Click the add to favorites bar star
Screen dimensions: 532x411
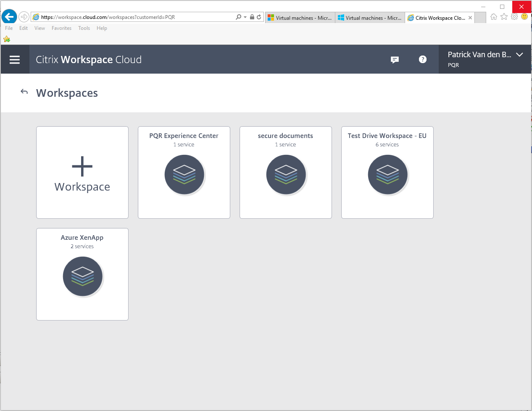tap(7, 39)
